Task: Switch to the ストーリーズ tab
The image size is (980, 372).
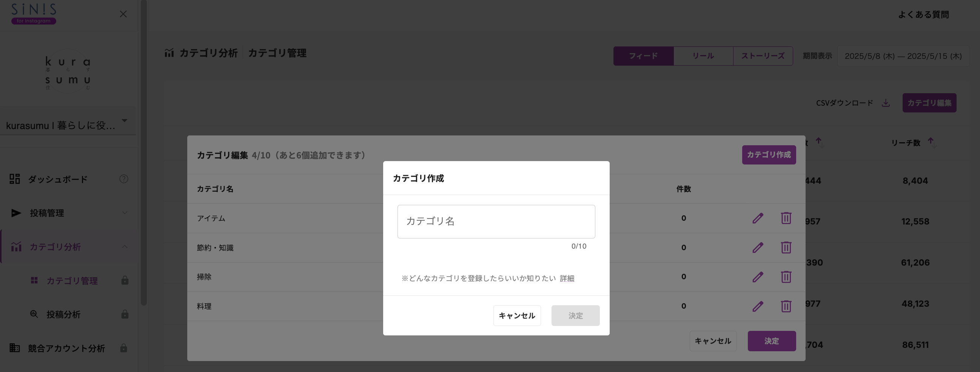Action: click(x=763, y=56)
